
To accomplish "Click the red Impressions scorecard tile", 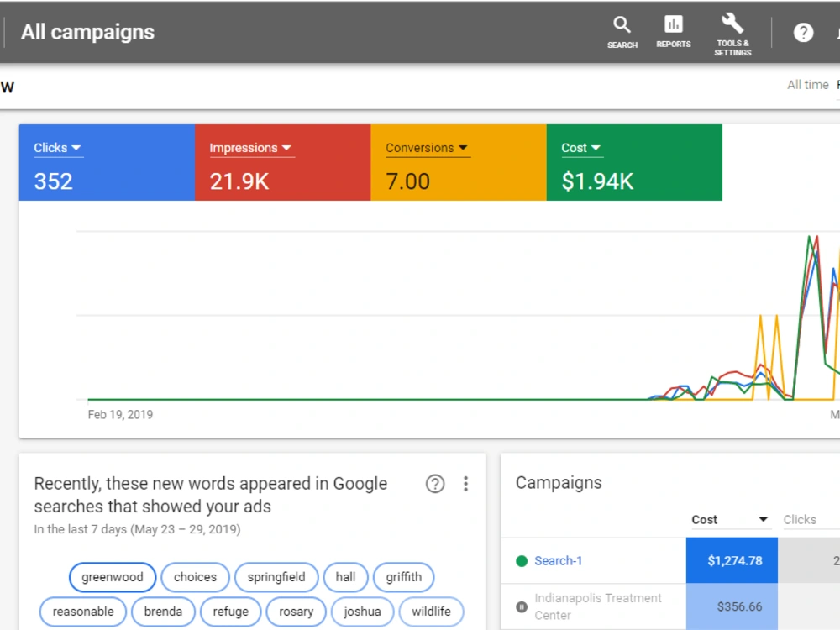I will coord(283,163).
